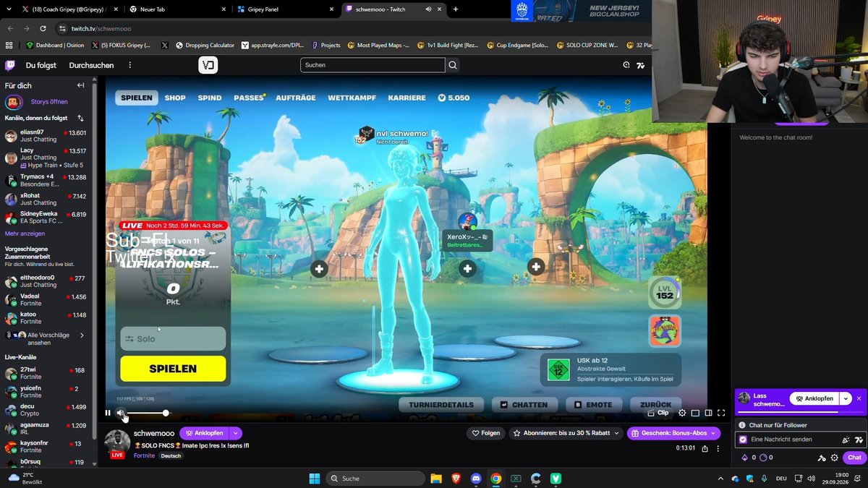The width and height of the screenshot is (868, 488).
Task: Open xRohat channel in sidebar
Action: (46, 199)
